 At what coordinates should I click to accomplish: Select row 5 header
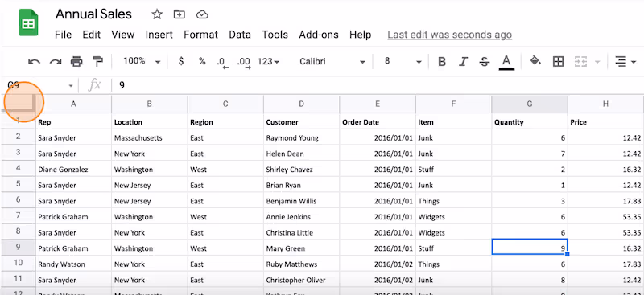(x=18, y=185)
